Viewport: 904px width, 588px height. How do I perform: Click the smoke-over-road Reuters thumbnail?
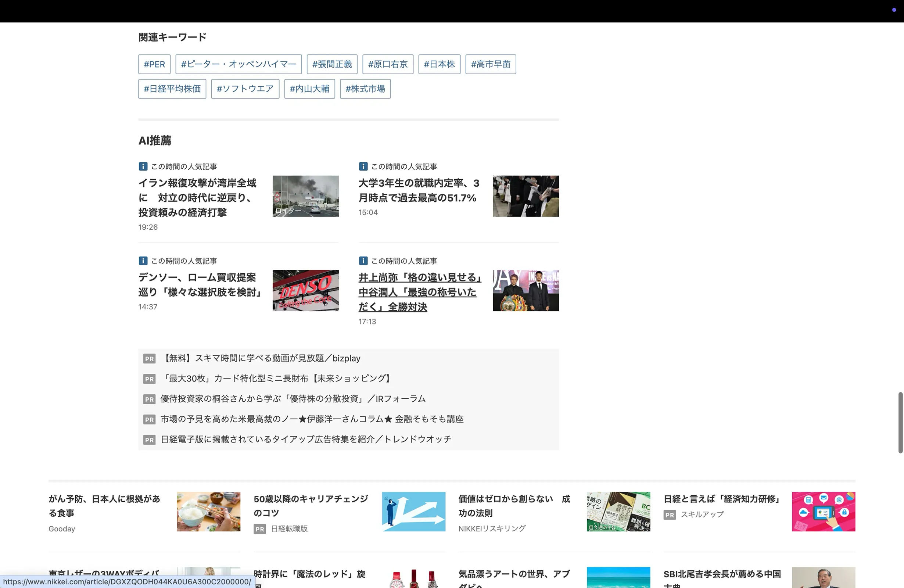[305, 196]
